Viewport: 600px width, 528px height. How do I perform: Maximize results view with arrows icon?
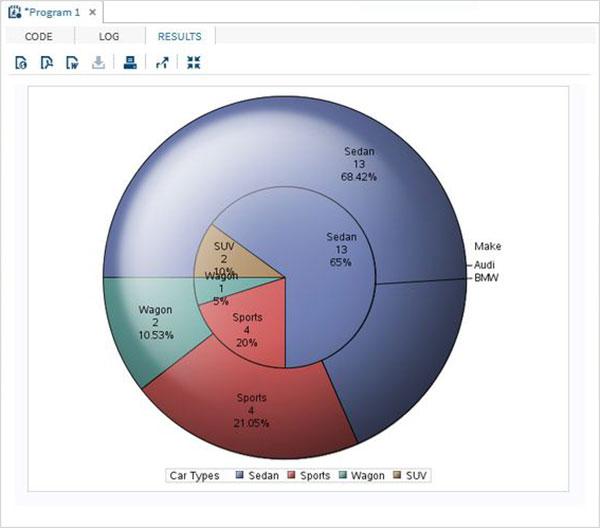pyautogui.click(x=194, y=63)
